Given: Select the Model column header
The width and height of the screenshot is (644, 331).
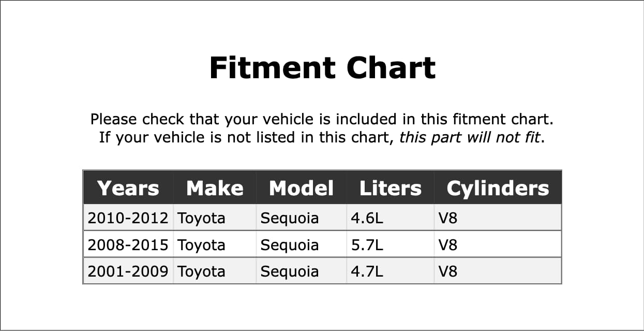Looking at the screenshot, I should [x=301, y=188].
